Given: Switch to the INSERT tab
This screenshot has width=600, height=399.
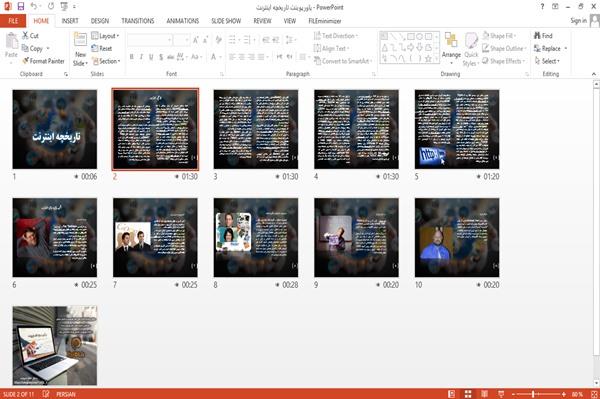Looking at the screenshot, I should coord(70,21).
